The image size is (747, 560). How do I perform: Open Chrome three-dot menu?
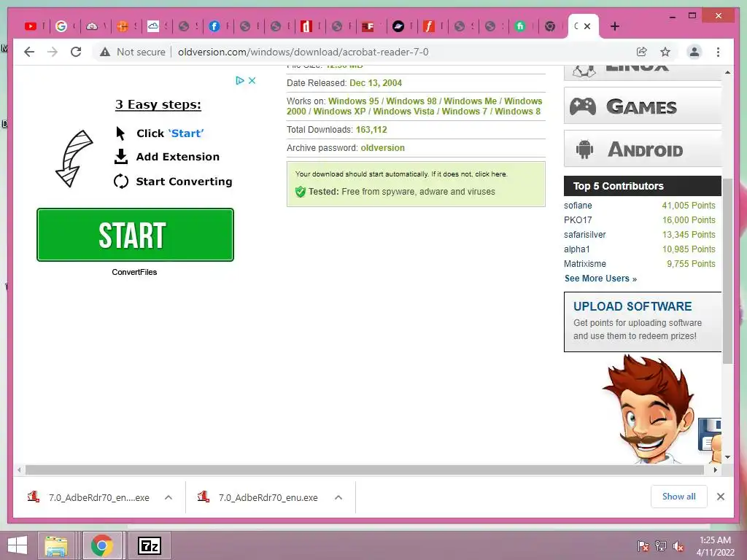pos(718,52)
